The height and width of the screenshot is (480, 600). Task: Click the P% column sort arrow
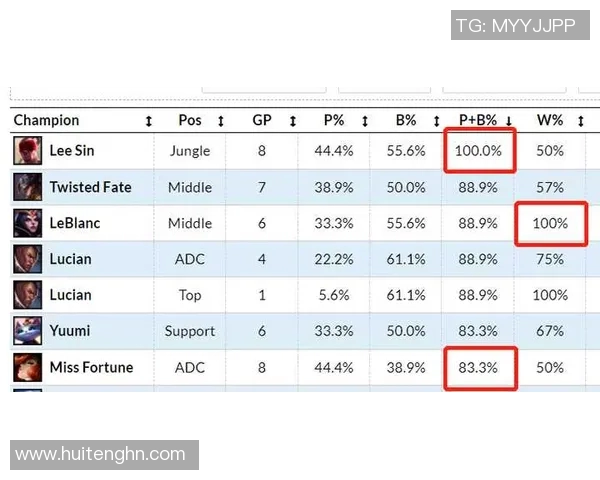coord(365,121)
